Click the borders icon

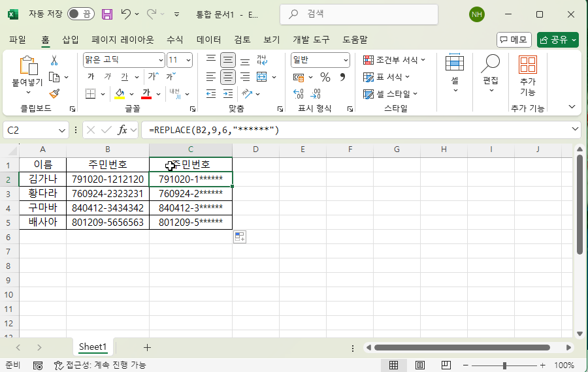[90, 94]
